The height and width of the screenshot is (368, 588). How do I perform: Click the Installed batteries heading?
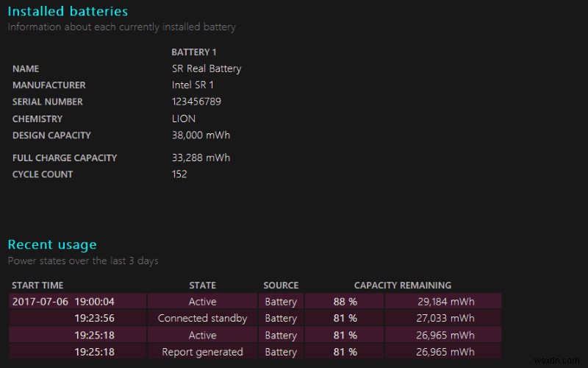[x=68, y=11]
